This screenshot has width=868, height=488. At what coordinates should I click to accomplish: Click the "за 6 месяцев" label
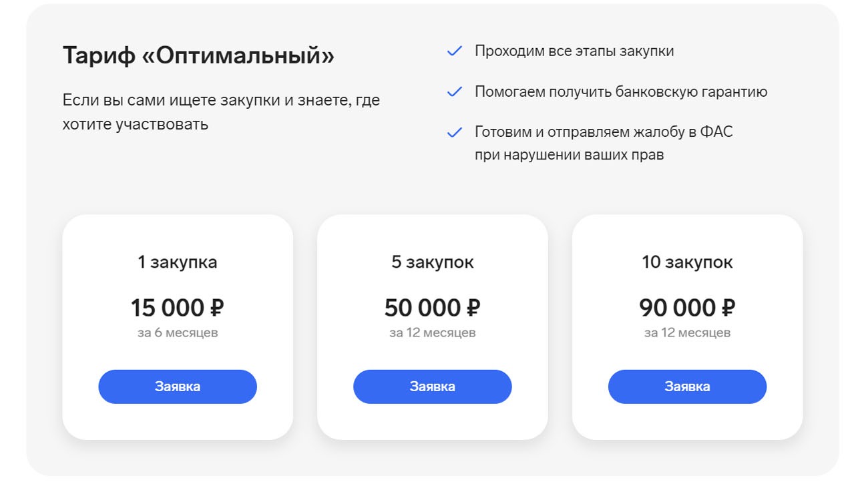click(178, 332)
